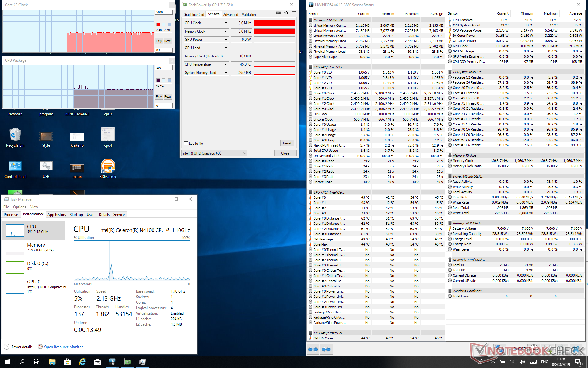The width and height of the screenshot is (588, 368).
Task: Expand the CPU Temperature sensor dropdown
Action: [226, 64]
